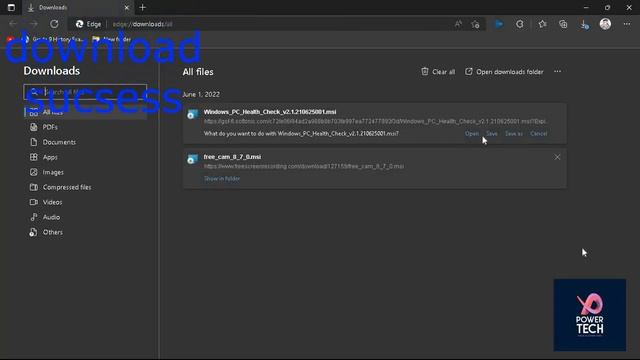The width and height of the screenshot is (640, 360).
Task: Click the refresh-style extension icon in toolbar
Action: (520, 24)
